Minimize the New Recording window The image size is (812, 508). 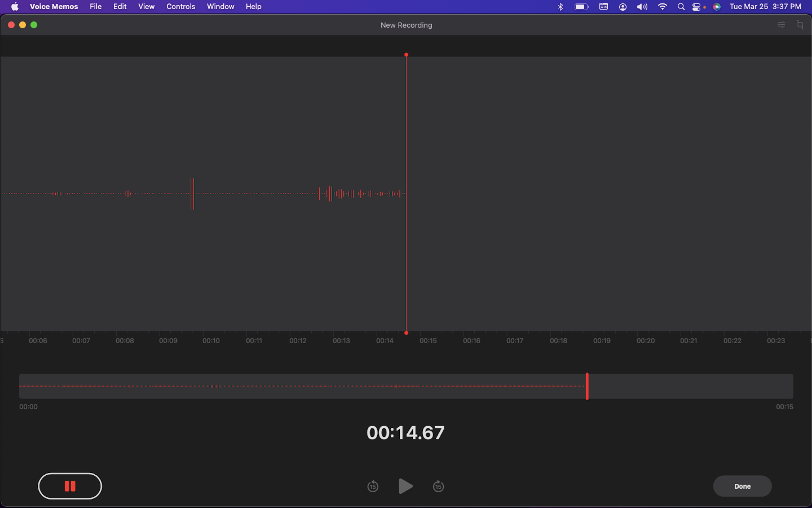[x=23, y=25]
